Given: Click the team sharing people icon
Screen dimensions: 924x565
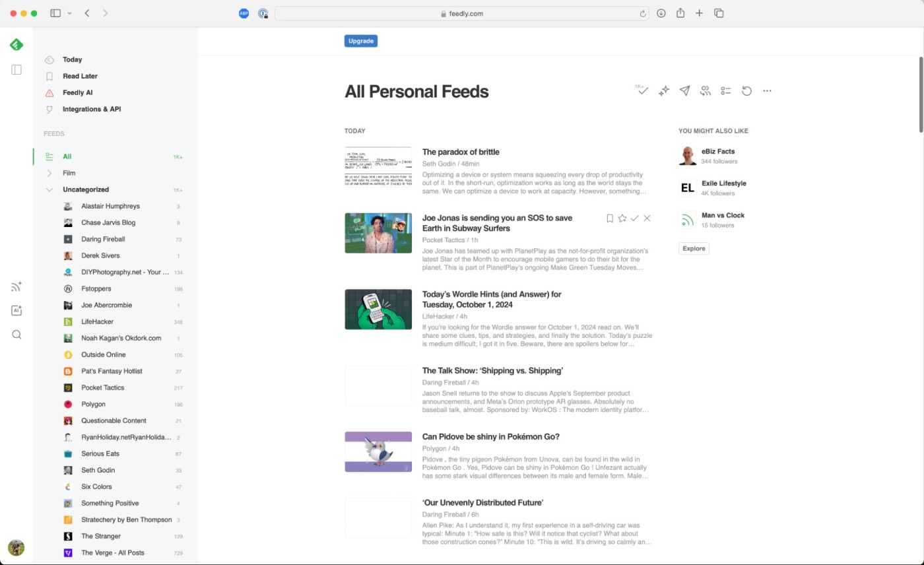Looking at the screenshot, I should [x=706, y=91].
